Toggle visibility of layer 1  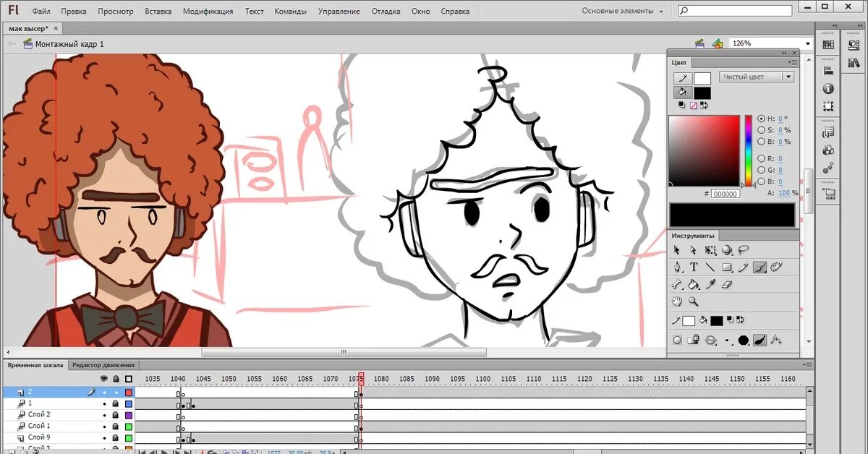coord(104,403)
